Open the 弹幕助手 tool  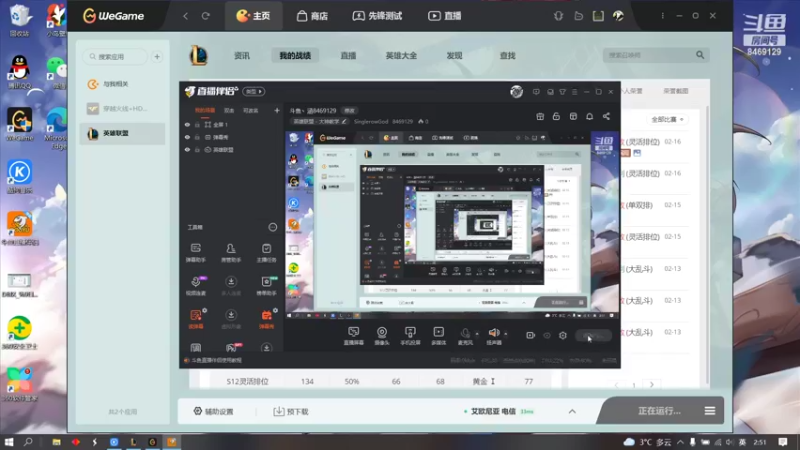[x=195, y=253]
